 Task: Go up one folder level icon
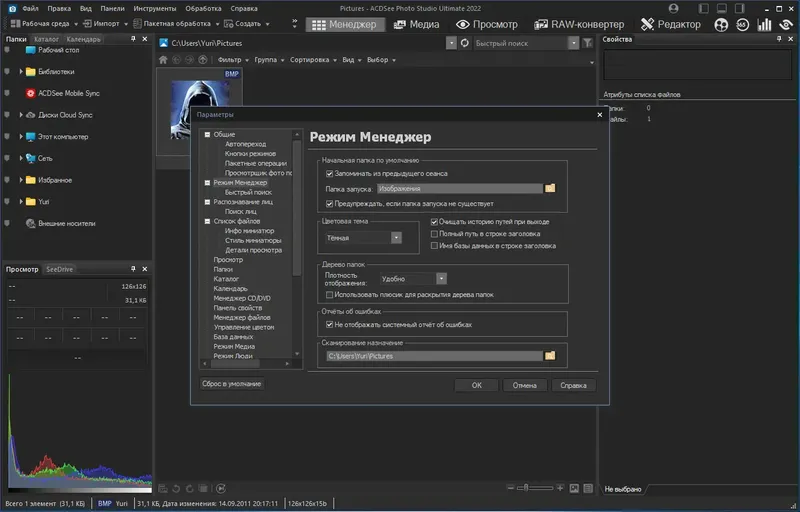click(203, 60)
